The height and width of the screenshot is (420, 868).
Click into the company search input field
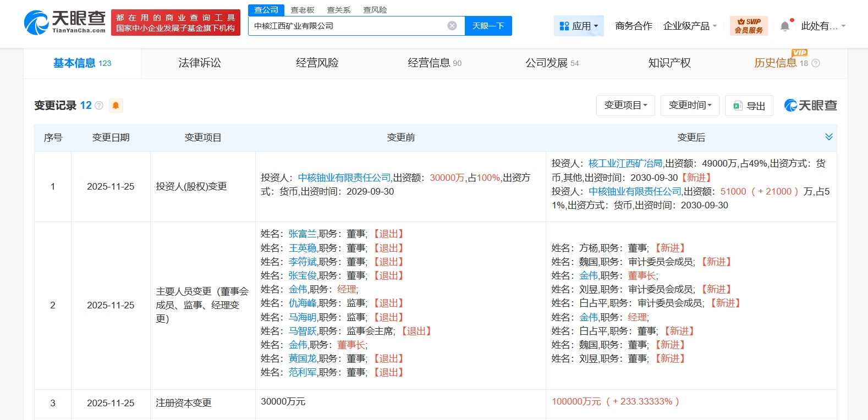click(x=347, y=26)
